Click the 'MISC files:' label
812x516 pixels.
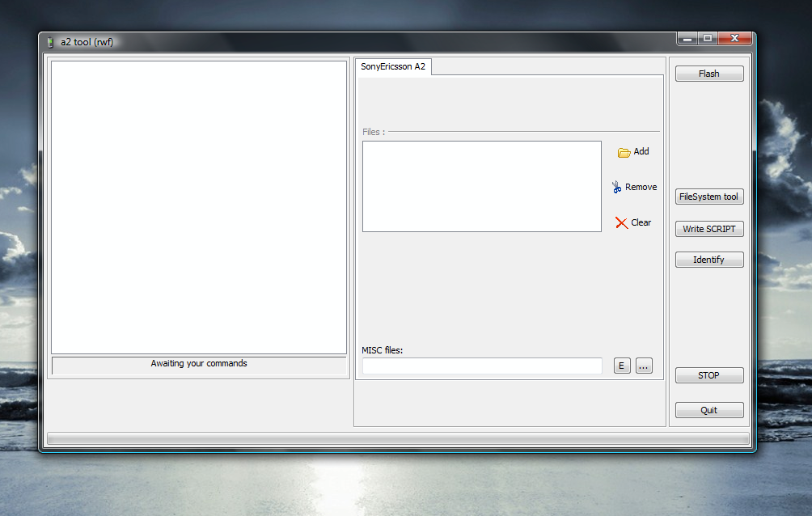click(383, 351)
